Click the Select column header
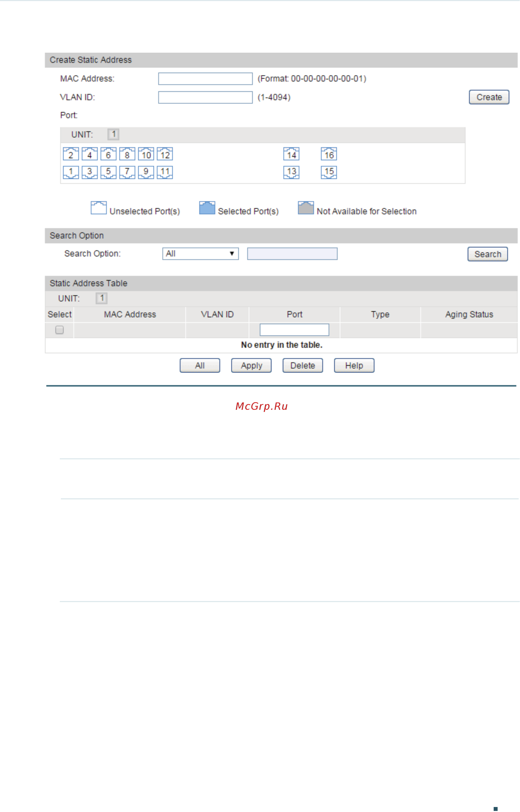 [x=60, y=314]
